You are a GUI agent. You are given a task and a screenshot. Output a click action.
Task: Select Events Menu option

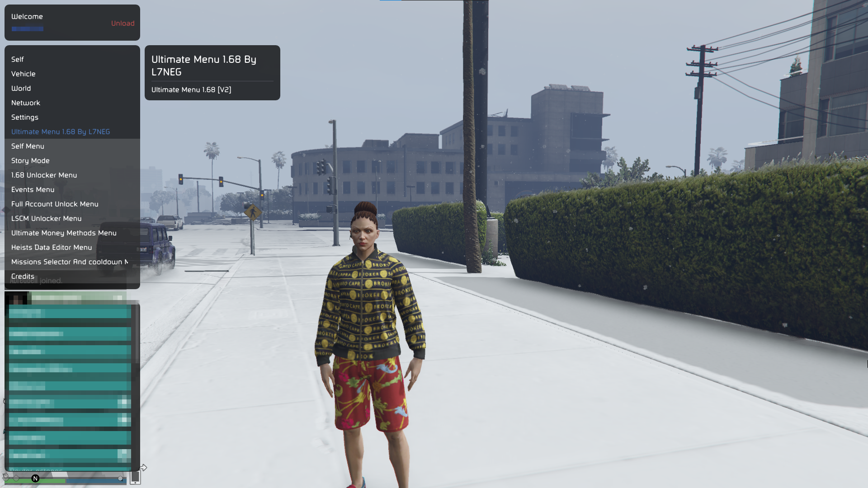coord(33,189)
